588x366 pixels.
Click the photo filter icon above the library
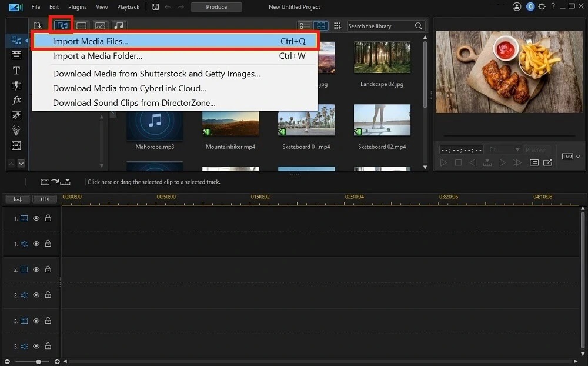click(x=100, y=25)
